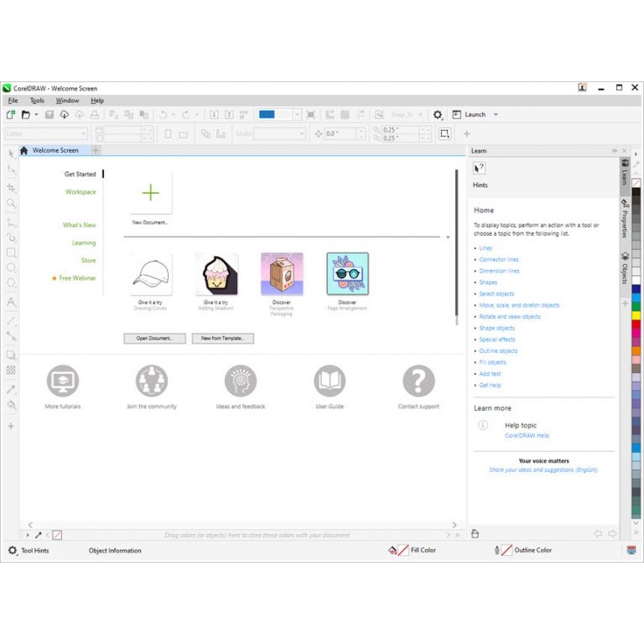Screen dimensions: 644x644
Task: Open the Perspective Packaging thumbnail
Action: (x=282, y=274)
